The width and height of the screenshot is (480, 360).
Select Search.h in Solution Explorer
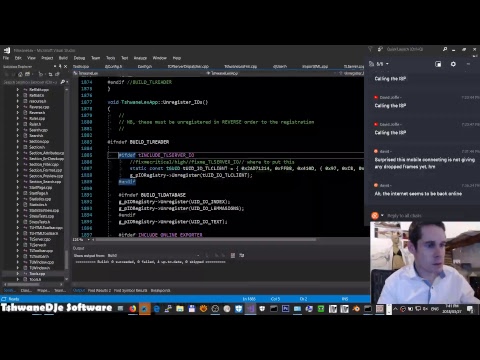(x=36, y=136)
